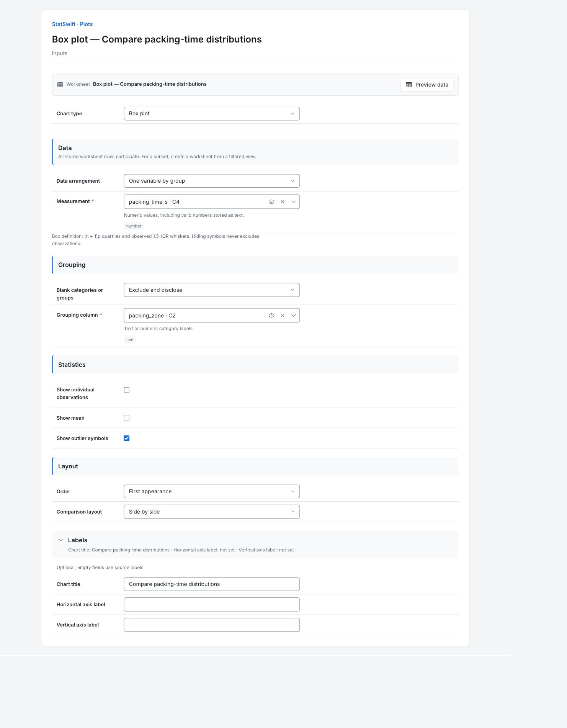
Task: Clear the Measurement column selection
Action: coord(283,202)
